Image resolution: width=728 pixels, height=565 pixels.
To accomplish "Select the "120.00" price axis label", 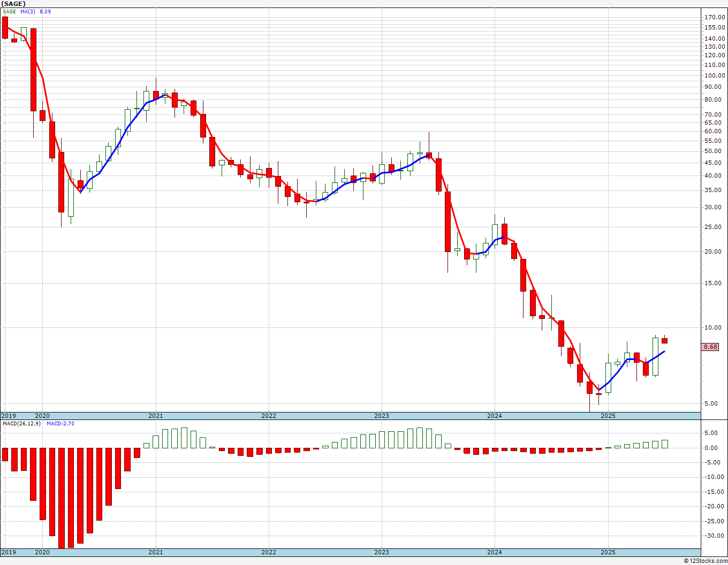I will [715, 55].
